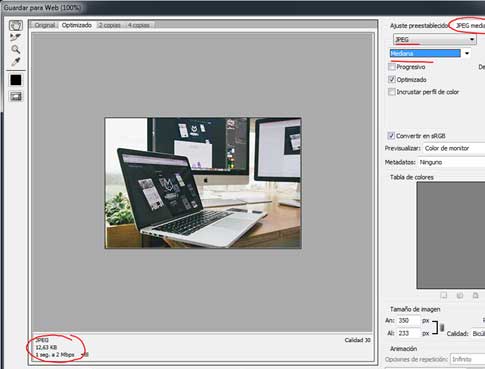Click the An width field showing 350

408,321
